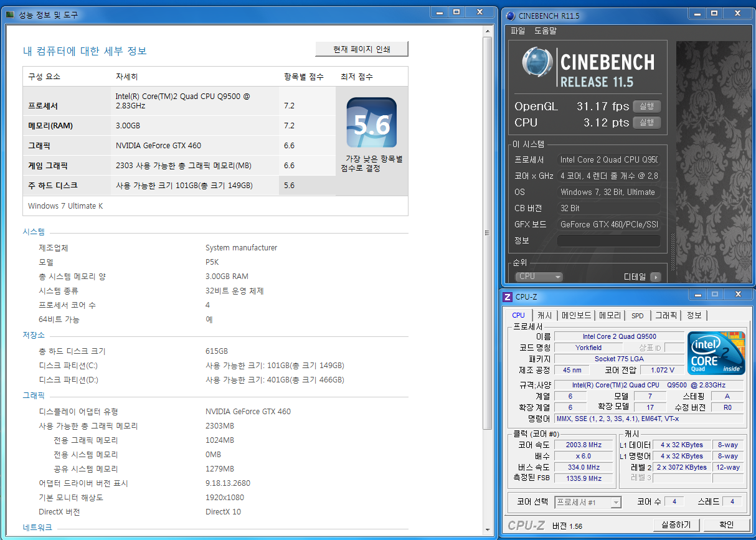
Task: Click the NVIDIA GeForce GTX 460 table cell
Action: [159, 146]
